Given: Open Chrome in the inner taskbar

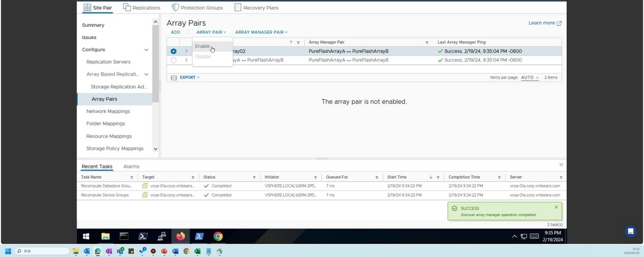Looking at the screenshot, I should (x=218, y=236).
